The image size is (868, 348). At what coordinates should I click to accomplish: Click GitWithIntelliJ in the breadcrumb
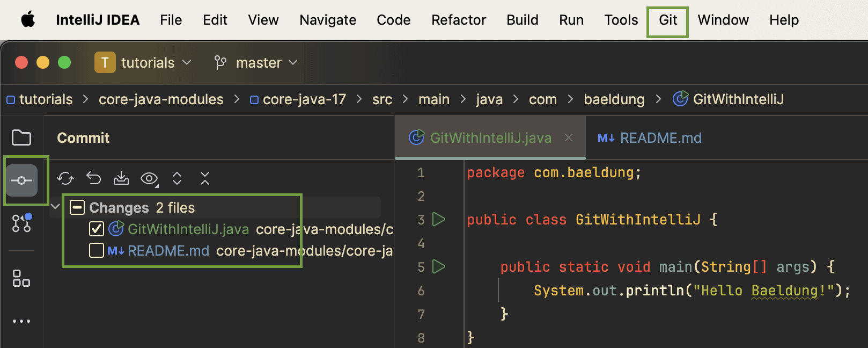coord(738,99)
